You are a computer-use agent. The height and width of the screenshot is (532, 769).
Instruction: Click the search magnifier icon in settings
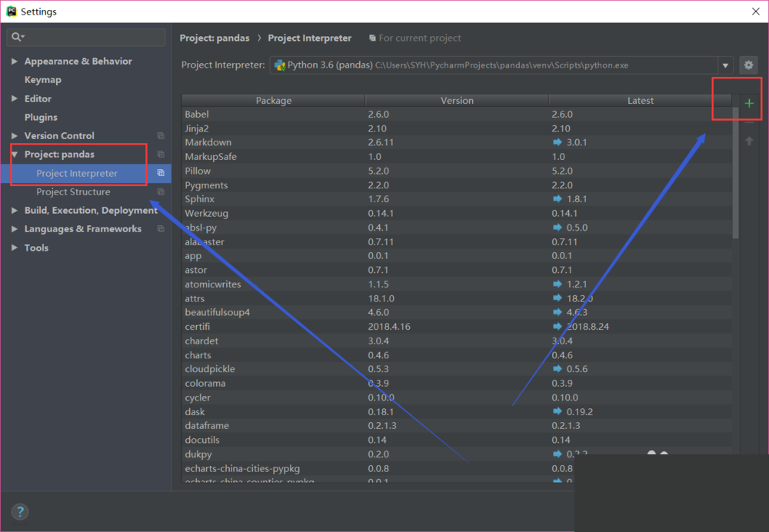coord(17,37)
